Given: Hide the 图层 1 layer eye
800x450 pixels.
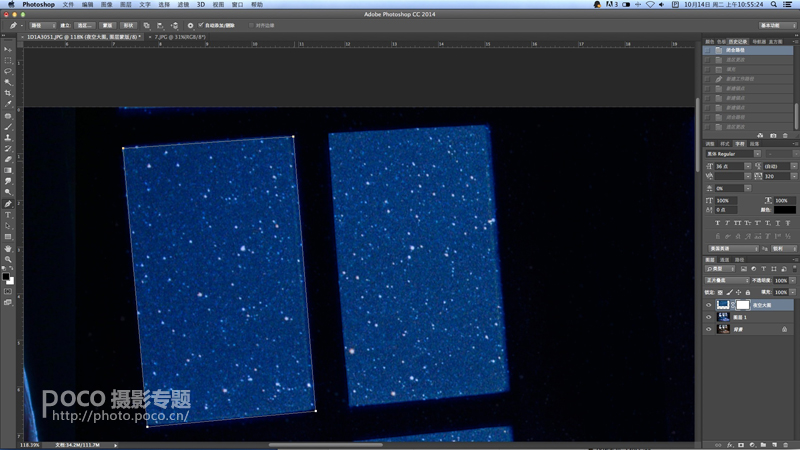Looking at the screenshot, I should pyautogui.click(x=708, y=317).
